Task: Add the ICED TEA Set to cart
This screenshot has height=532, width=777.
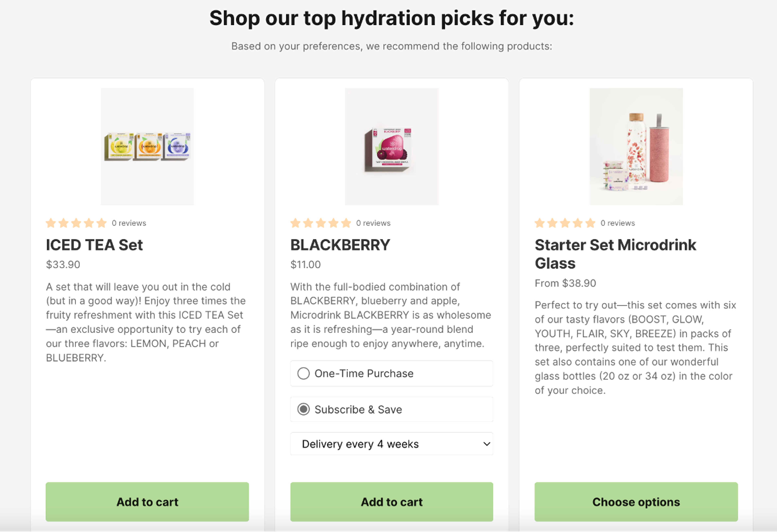Action: tap(147, 502)
